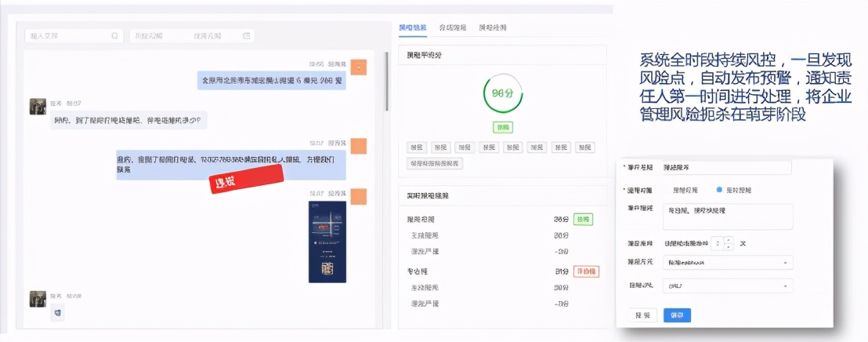Viewport: 868px width, 342px height.
Task: Click the orange avatar of the topmost chat message
Action: [359, 68]
